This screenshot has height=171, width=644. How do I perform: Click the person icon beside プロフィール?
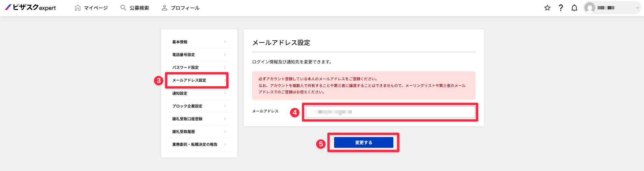click(x=165, y=8)
